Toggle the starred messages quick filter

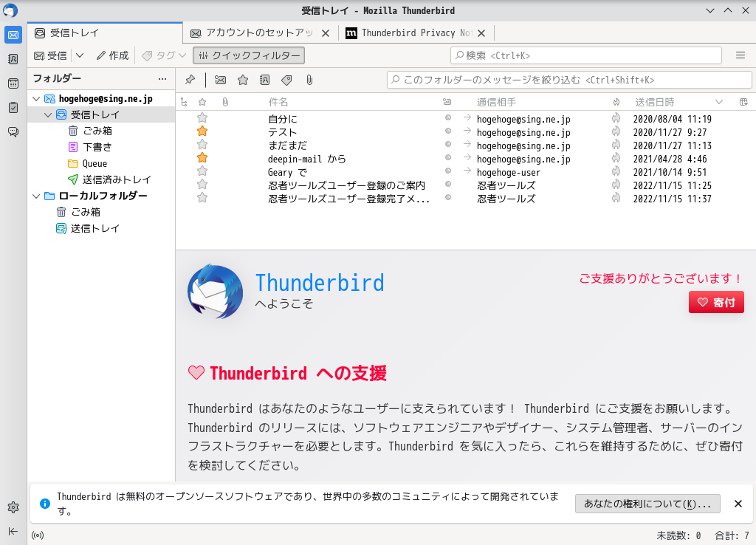click(x=242, y=80)
